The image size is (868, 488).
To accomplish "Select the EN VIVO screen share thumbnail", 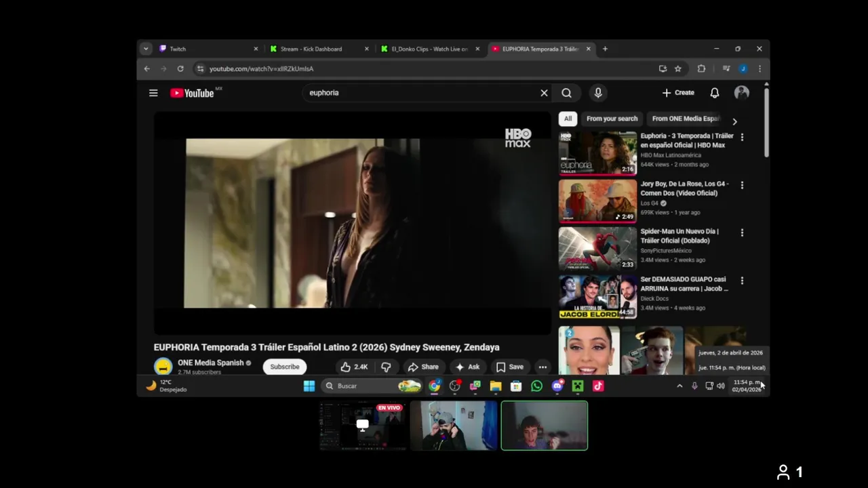I will [x=363, y=426].
